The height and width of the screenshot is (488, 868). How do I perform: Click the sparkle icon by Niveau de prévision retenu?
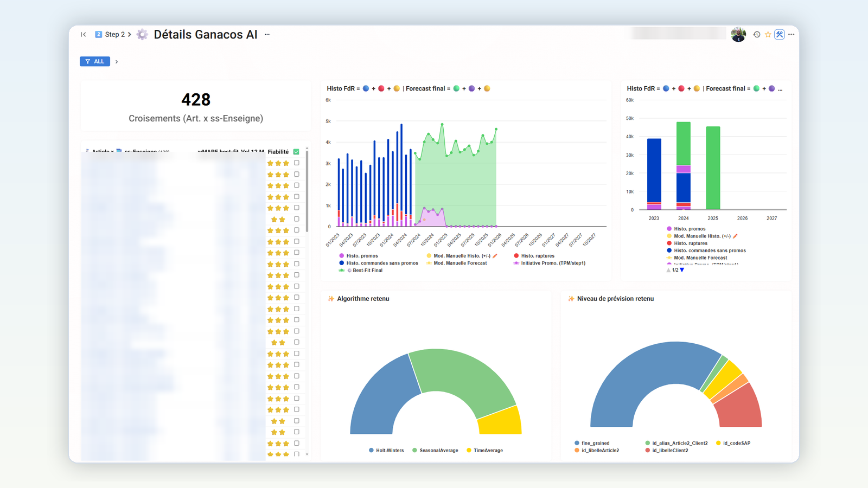[571, 299]
